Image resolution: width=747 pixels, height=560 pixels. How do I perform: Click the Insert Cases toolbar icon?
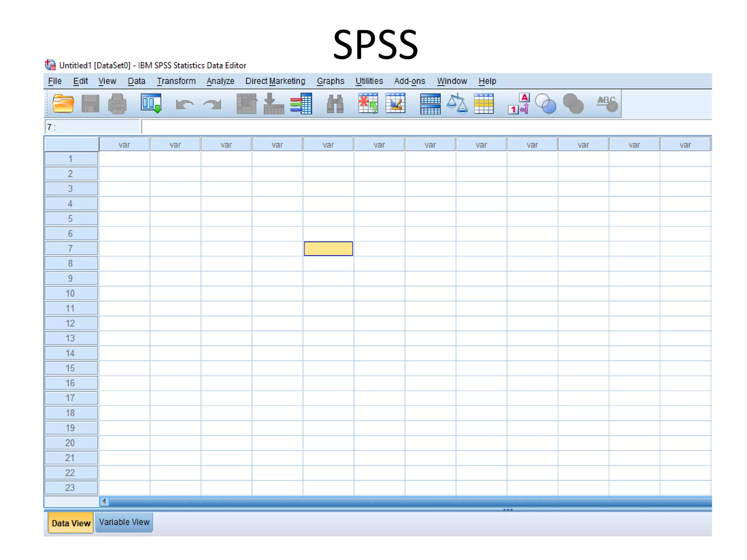click(368, 104)
